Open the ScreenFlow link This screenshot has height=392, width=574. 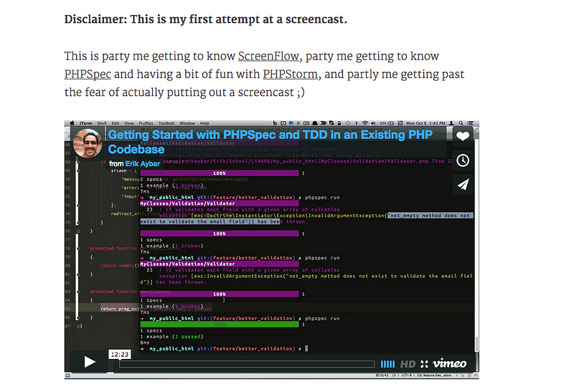[x=268, y=56]
